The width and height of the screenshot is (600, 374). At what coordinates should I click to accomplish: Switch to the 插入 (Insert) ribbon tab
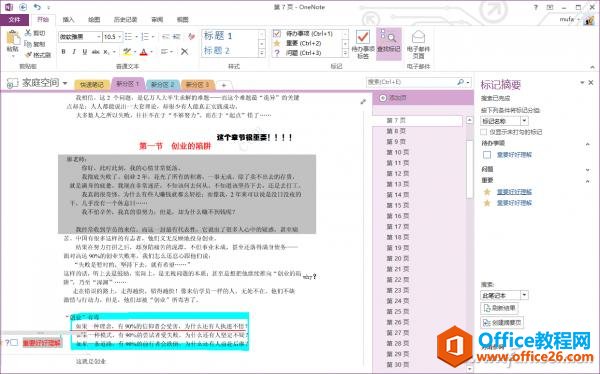point(68,20)
